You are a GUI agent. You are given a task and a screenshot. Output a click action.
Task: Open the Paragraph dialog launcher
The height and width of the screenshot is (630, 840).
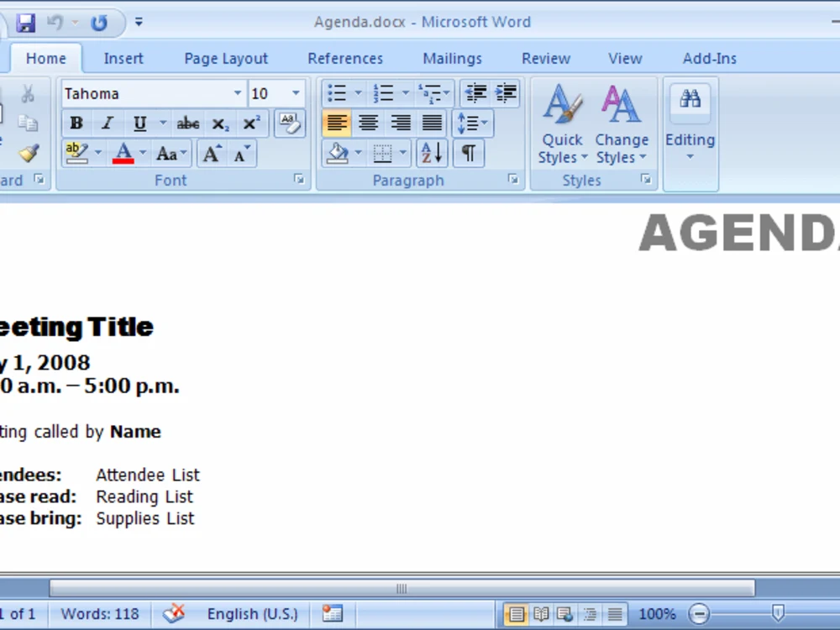click(512, 179)
